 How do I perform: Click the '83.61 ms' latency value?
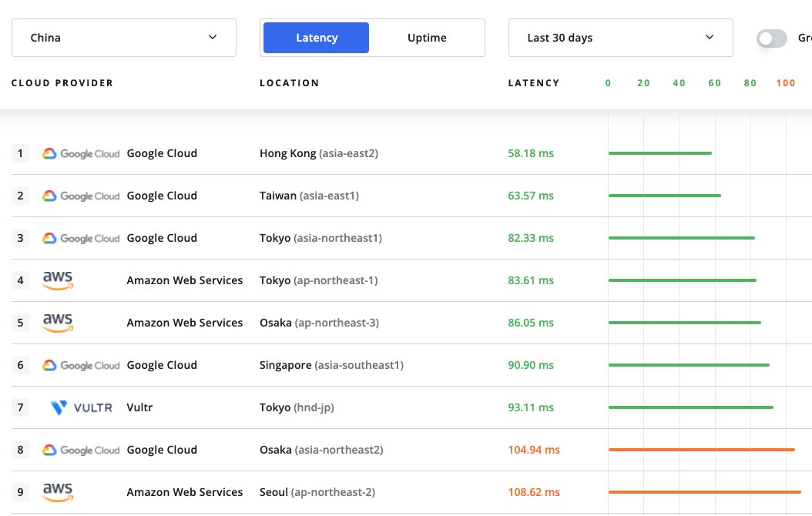tap(531, 280)
